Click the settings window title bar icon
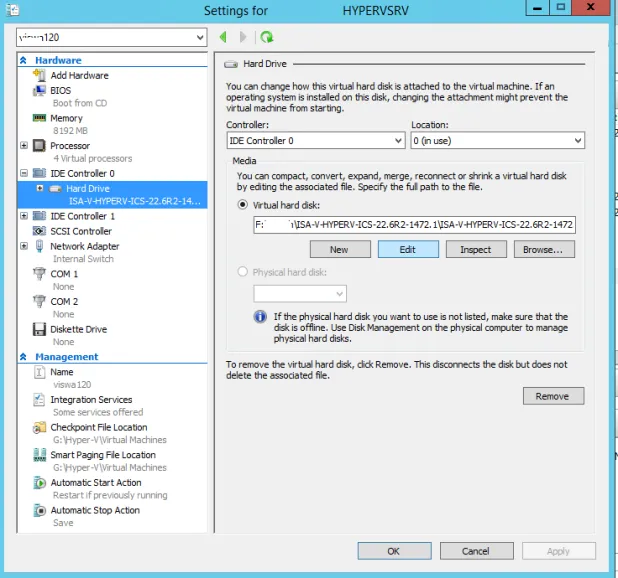 click(x=12, y=9)
